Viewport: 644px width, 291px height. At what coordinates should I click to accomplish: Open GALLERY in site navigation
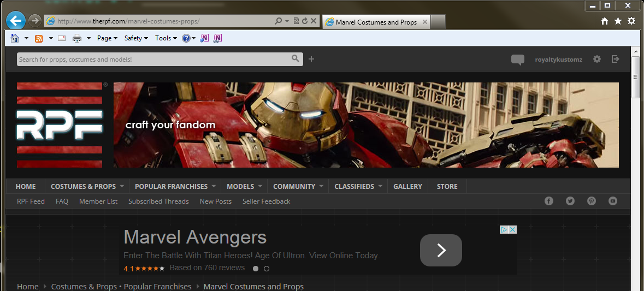(x=407, y=186)
